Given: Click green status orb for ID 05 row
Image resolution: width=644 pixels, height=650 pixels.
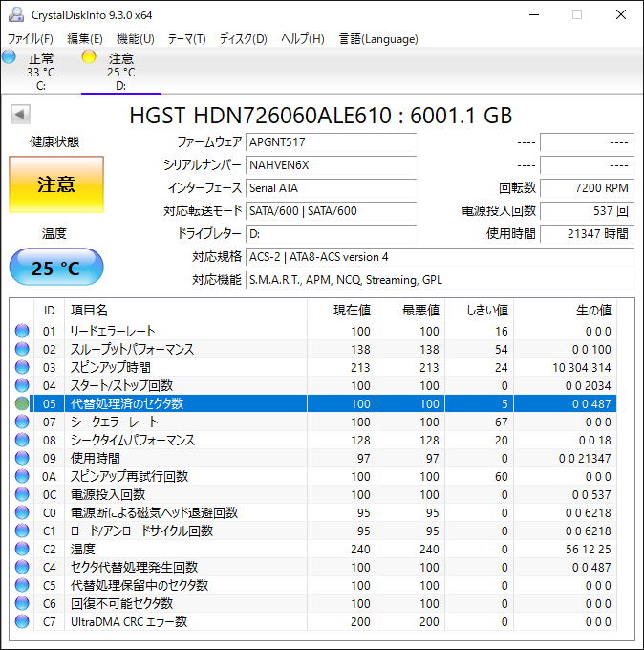Looking at the screenshot, I should pyautogui.click(x=22, y=403).
